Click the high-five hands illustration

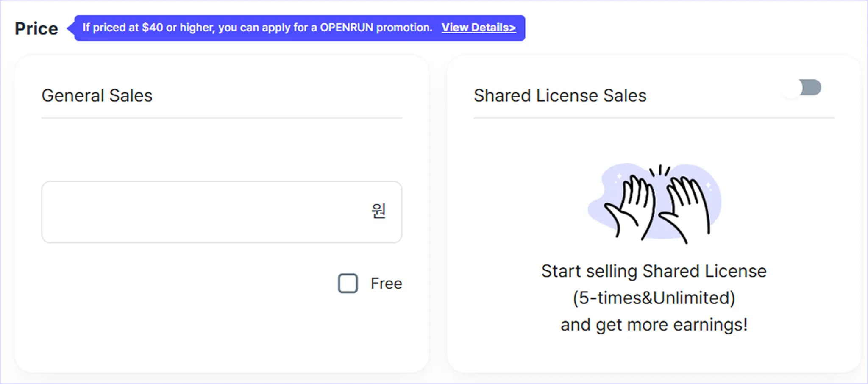coord(654,203)
